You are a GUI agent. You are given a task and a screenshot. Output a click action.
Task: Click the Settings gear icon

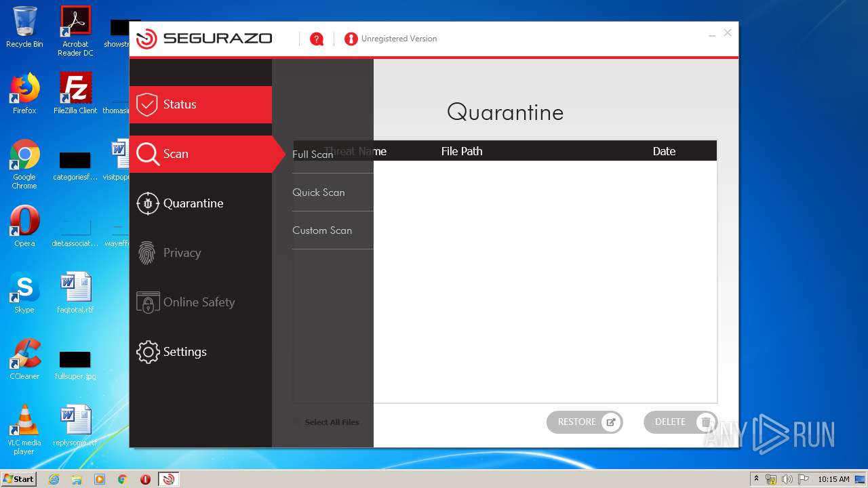coord(147,352)
